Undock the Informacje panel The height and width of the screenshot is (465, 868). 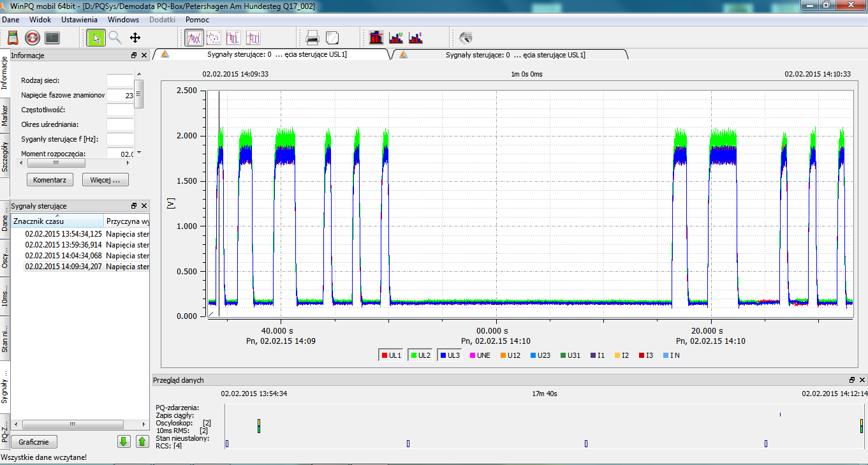click(x=134, y=55)
